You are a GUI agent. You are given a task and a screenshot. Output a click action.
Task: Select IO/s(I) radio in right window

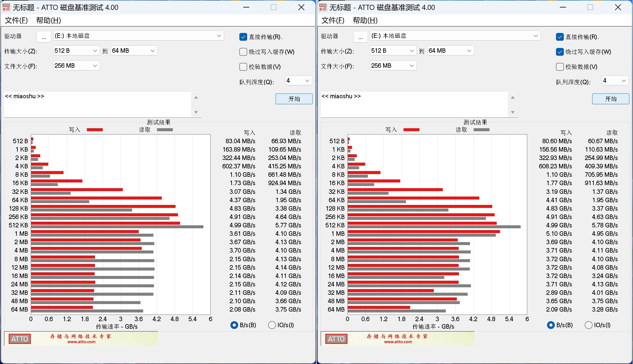pos(588,325)
